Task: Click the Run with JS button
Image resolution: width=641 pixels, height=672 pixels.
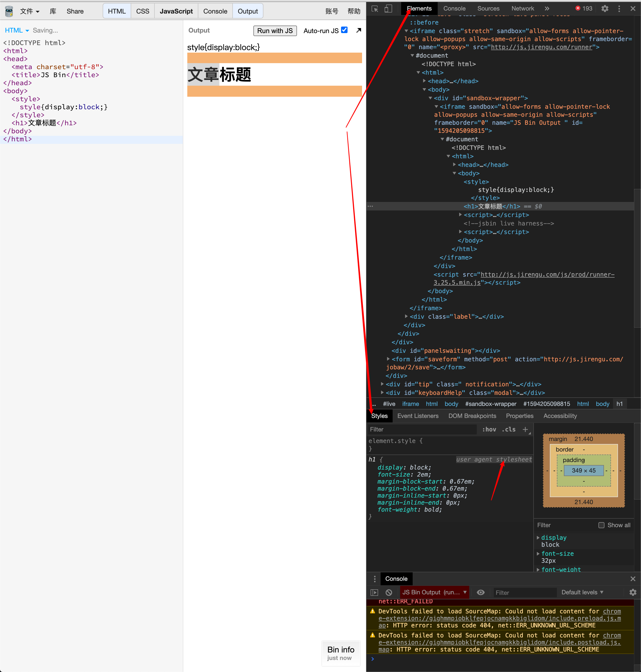Action: pos(275,30)
